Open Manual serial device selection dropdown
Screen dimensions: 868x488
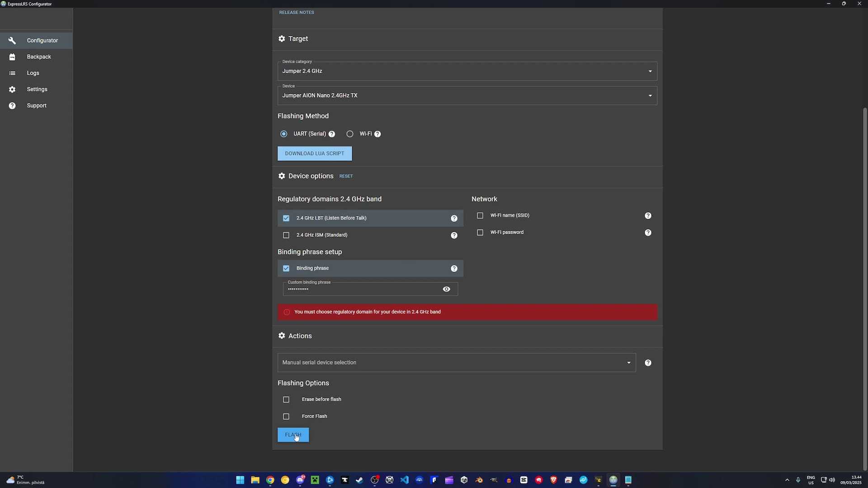point(457,363)
